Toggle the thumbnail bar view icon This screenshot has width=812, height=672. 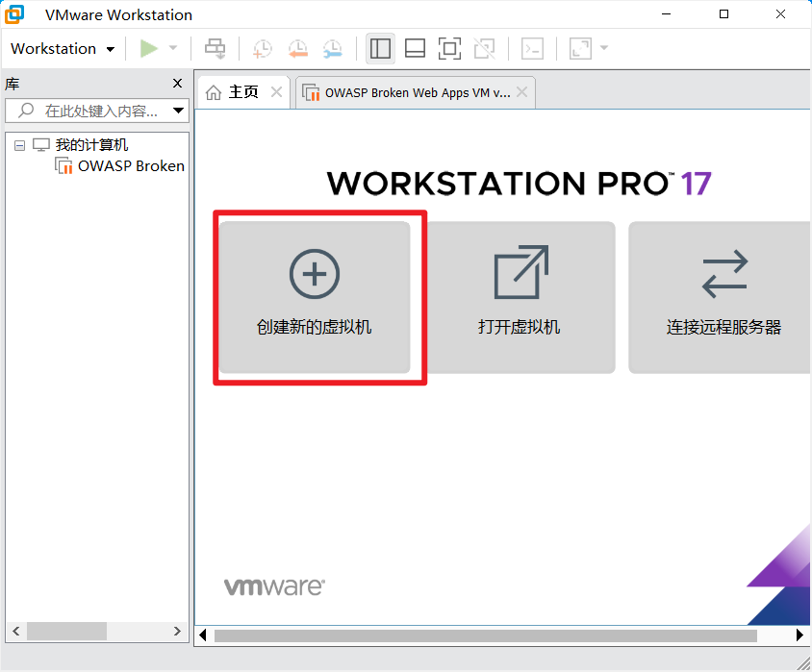click(x=415, y=49)
